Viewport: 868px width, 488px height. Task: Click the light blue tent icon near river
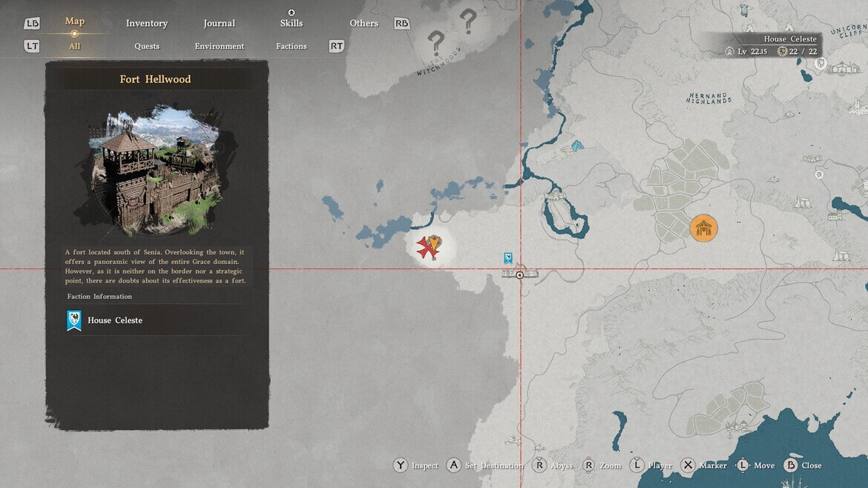(x=576, y=145)
